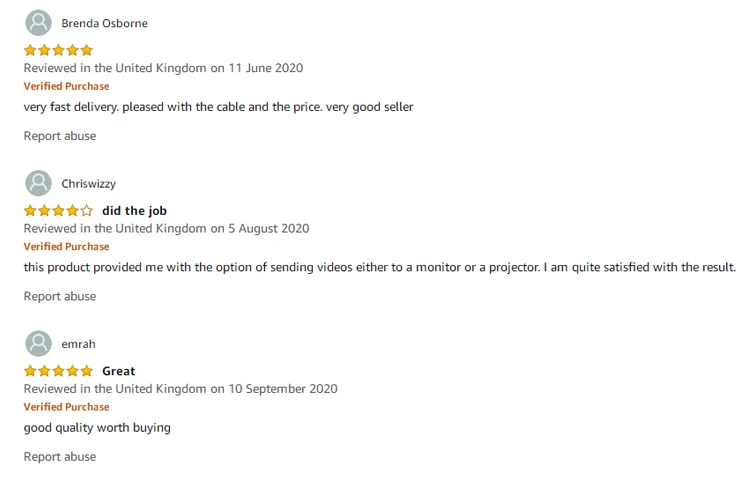Report abuse on Brenda Osborne's review
Screen dimensions: 750x480
coord(60,136)
